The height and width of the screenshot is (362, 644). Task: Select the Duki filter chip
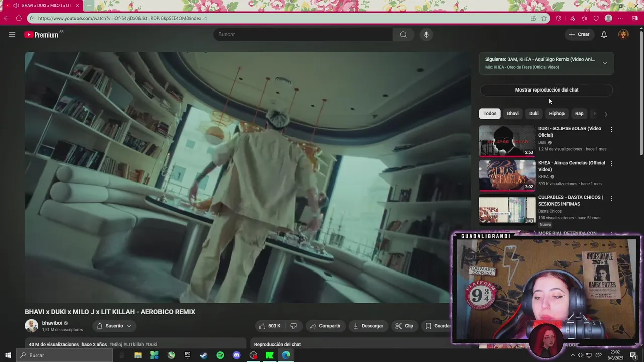pyautogui.click(x=534, y=114)
